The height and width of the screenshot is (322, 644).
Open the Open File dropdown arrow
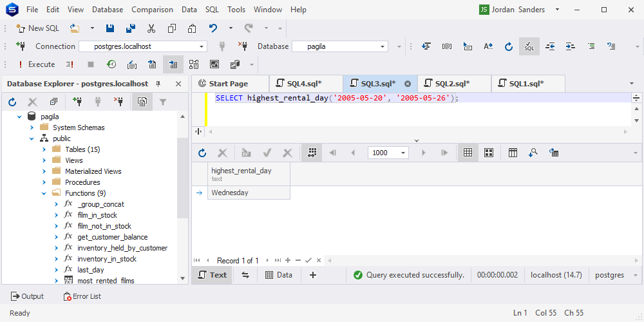(92, 28)
